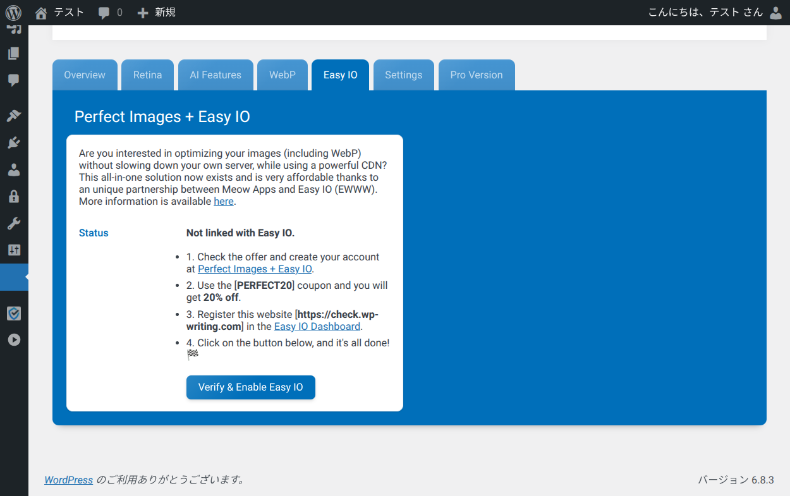This screenshot has width=790, height=496.
Task: Open the Easy IO Dashboard link
Action: point(317,327)
